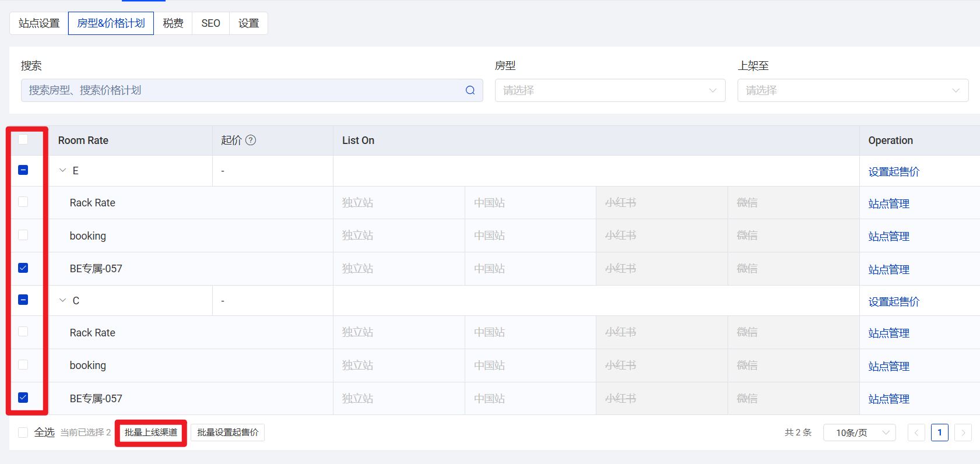
Task: Uncheck BE专属-057 checkbox under C
Action: (23, 398)
